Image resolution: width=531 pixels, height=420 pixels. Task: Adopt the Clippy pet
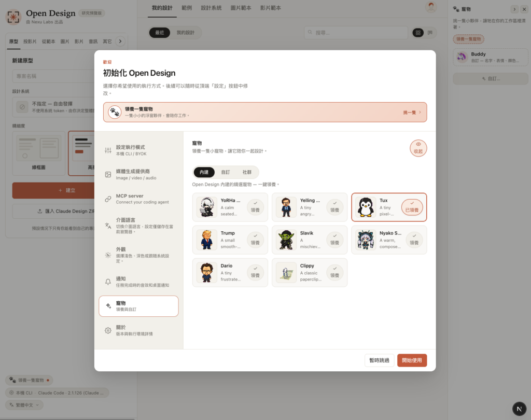[334, 272]
